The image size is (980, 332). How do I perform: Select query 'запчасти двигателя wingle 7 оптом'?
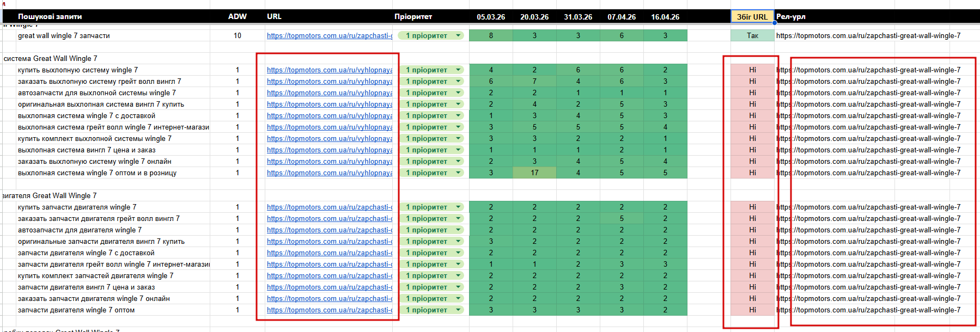(x=76, y=310)
